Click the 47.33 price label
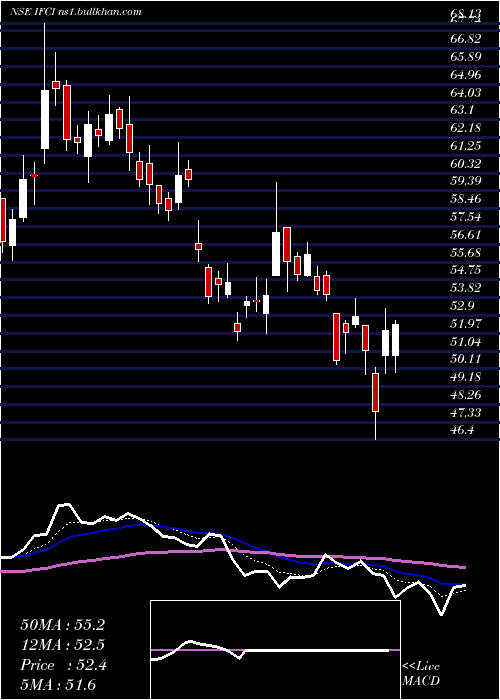Screen dimensions: 500x700 (466, 412)
